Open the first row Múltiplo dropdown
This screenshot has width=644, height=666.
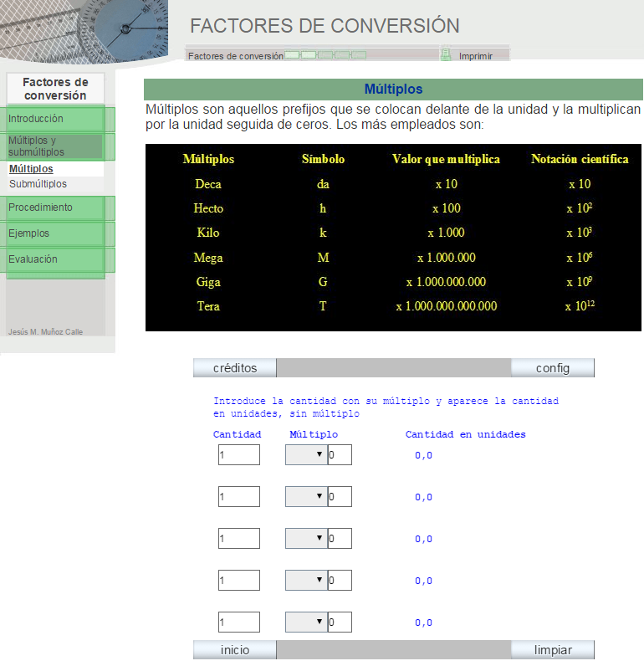pos(305,455)
